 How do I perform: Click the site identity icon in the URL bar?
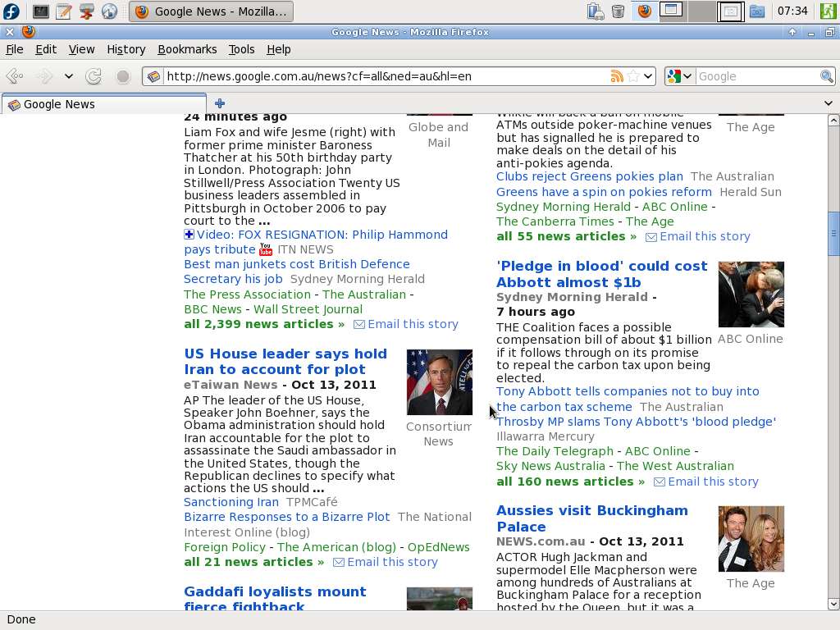coord(153,76)
